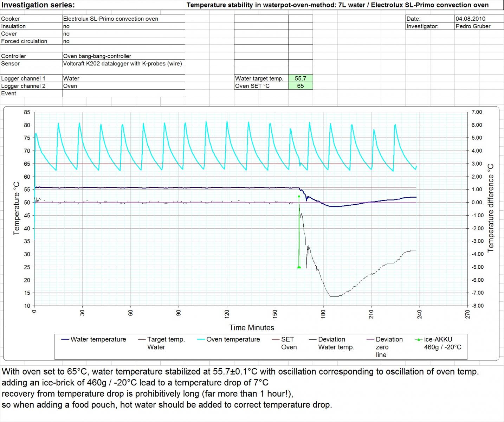The width and height of the screenshot is (504, 422).
Task: Click 'Deviation Water temp.' legend entry
Action: (332, 343)
